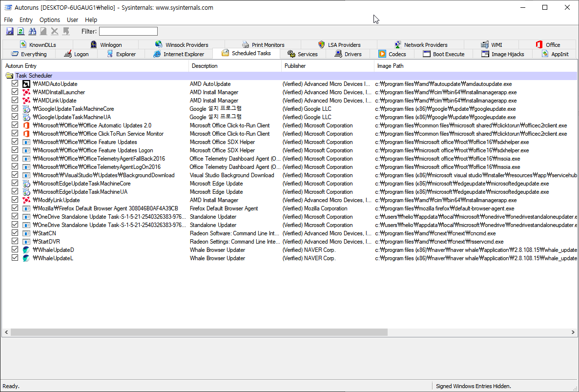Image resolution: width=579 pixels, height=392 pixels.
Task: Click the grayed Jump to Entry icon
Action: point(66,31)
